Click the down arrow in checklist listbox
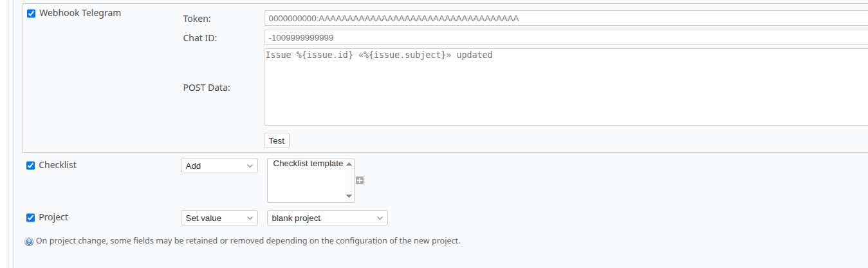The image size is (868, 268). pos(349,196)
